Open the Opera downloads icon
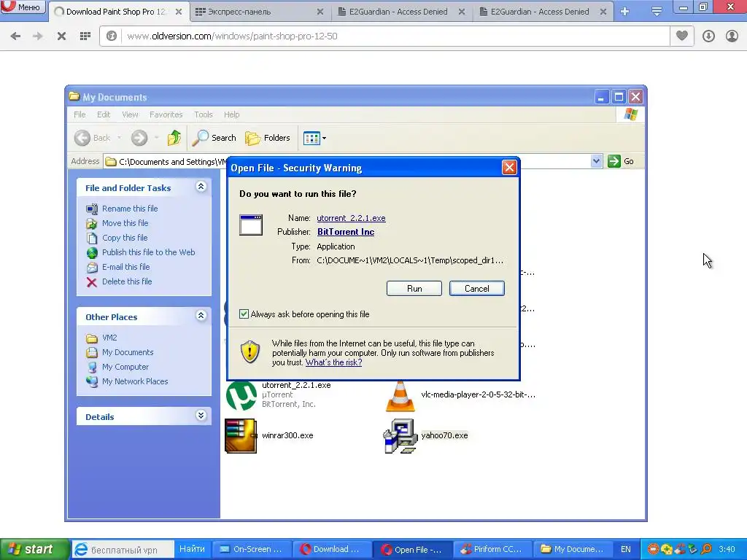Screen dimensions: 747x560 tap(708, 36)
